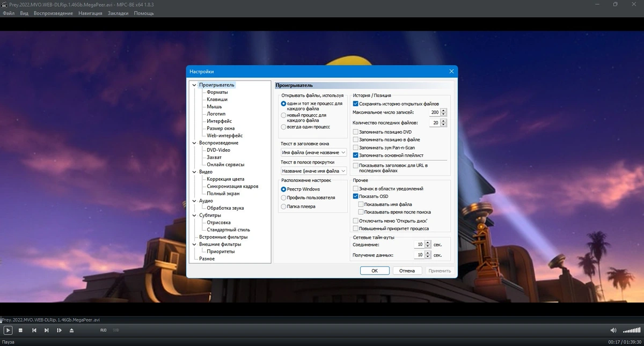The width and height of the screenshot is (644, 346).
Task: Close the Настройки dialog
Action: 451,71
